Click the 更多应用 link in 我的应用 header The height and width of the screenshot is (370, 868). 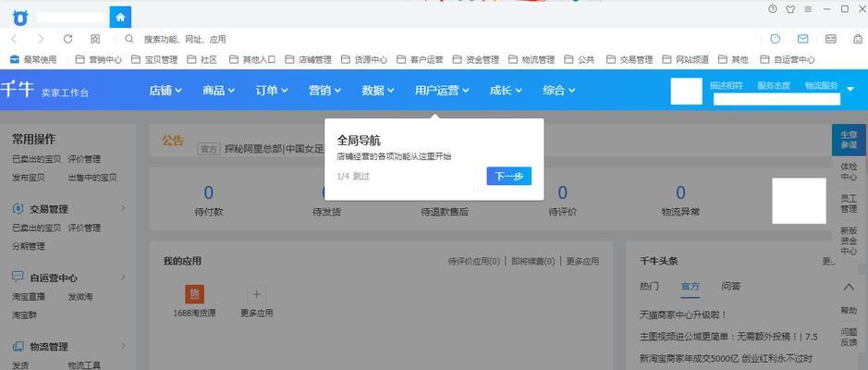pos(582,261)
